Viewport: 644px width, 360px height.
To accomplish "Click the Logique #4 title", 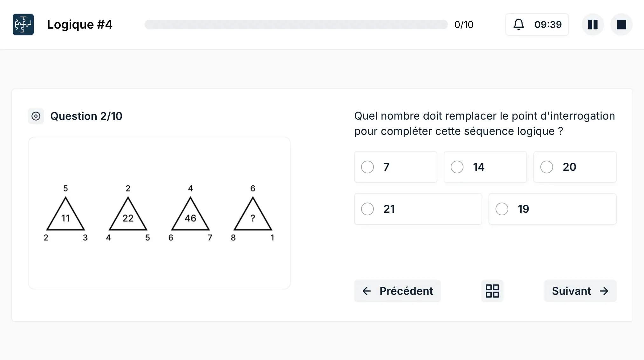I will pyautogui.click(x=80, y=24).
